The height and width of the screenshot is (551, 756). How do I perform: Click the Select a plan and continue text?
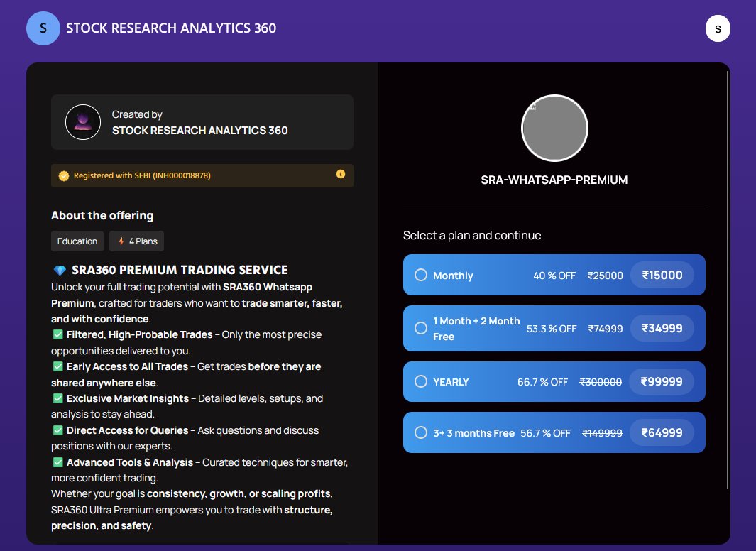(x=472, y=235)
